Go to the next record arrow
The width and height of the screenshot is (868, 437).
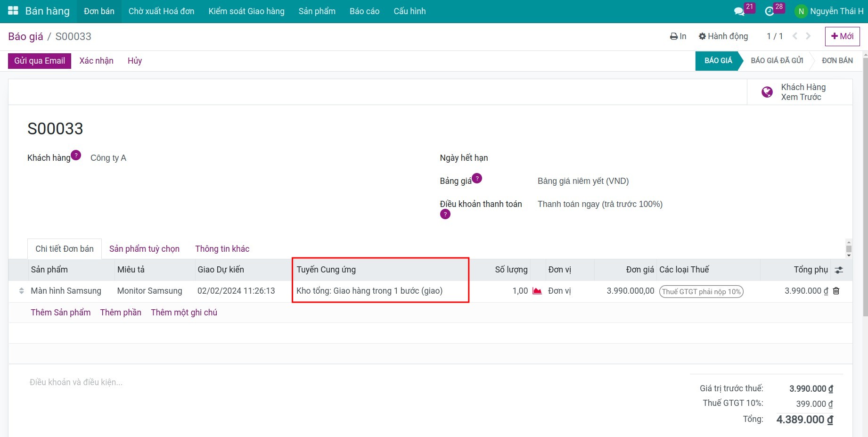click(808, 36)
